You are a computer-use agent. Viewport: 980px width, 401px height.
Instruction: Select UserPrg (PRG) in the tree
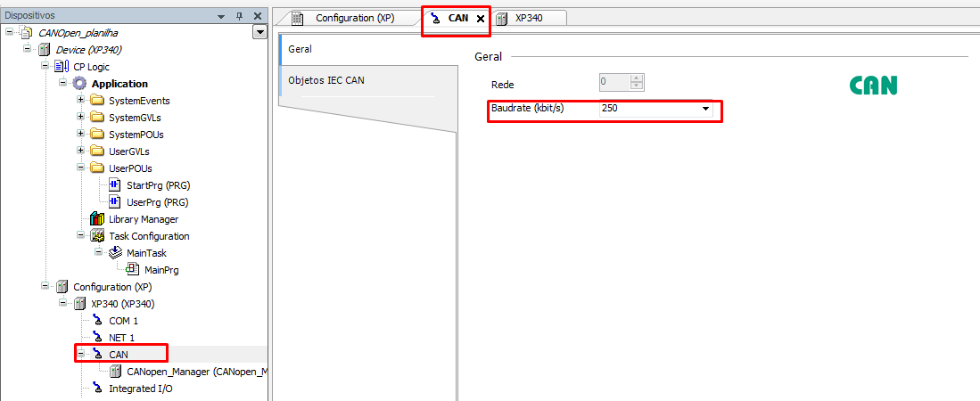click(x=158, y=202)
